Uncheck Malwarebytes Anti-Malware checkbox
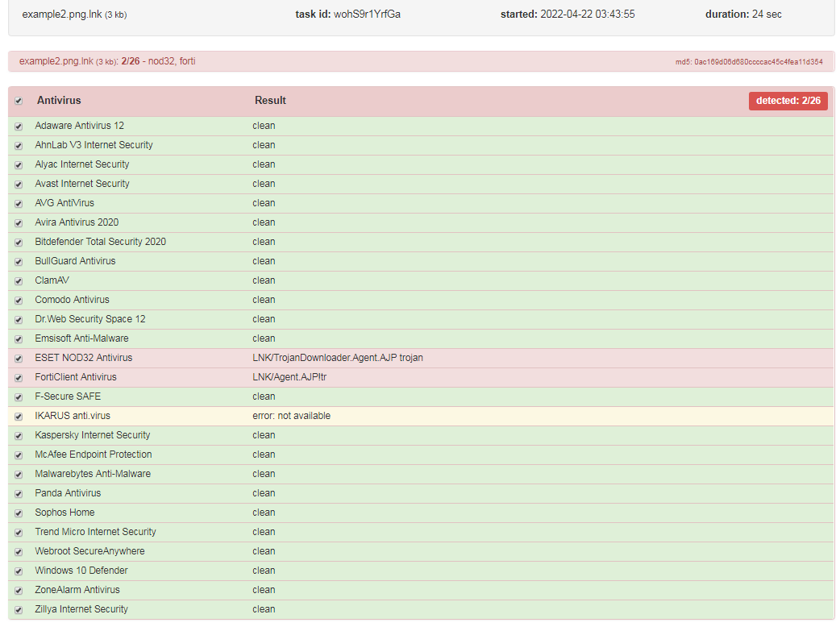The width and height of the screenshot is (840, 631). pos(19,475)
